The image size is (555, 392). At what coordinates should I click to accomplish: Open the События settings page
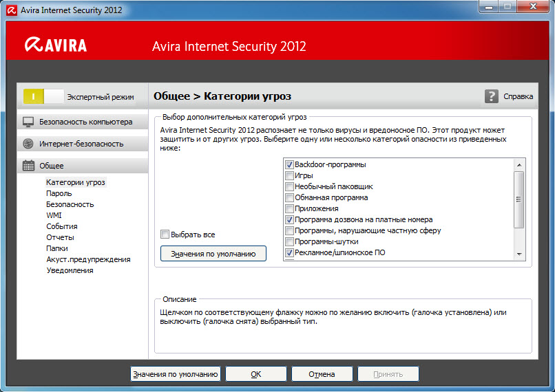tap(62, 226)
